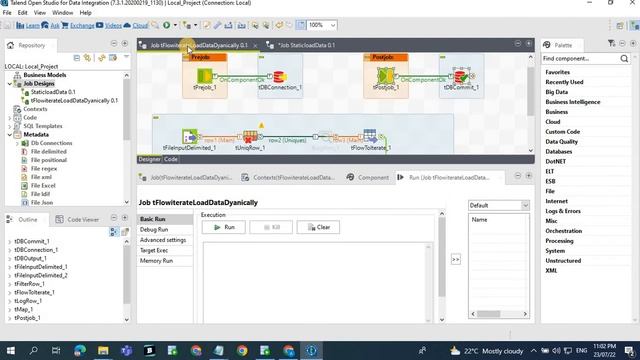Screen dimensions: 640x360
Task: Open Windows Start menu
Action: [x=11, y=351]
